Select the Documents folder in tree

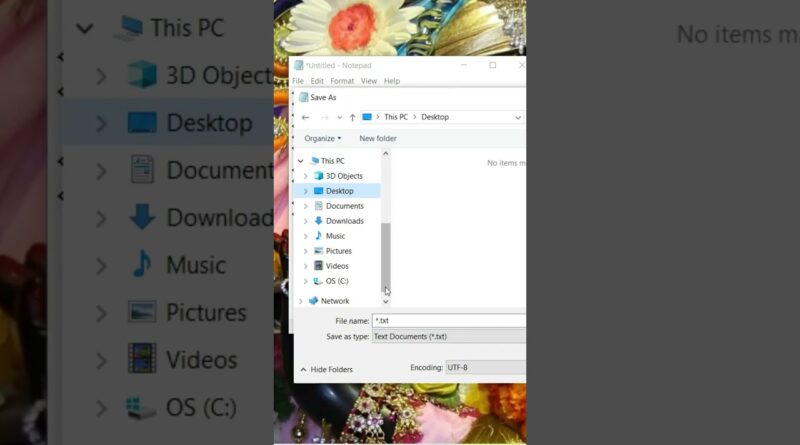tap(344, 206)
